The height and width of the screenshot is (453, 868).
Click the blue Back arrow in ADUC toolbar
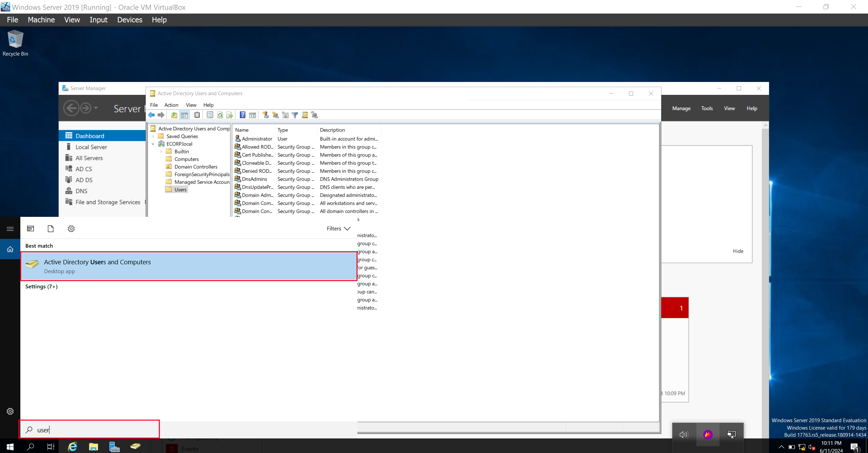[x=152, y=115]
